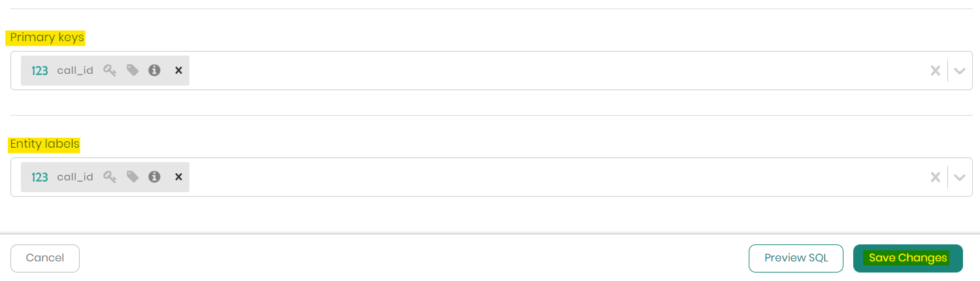Remove call_id chip from Primary keys

[x=178, y=71]
